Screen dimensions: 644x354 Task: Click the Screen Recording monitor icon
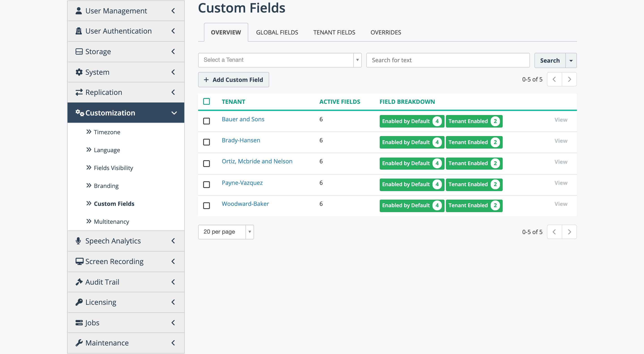click(80, 261)
